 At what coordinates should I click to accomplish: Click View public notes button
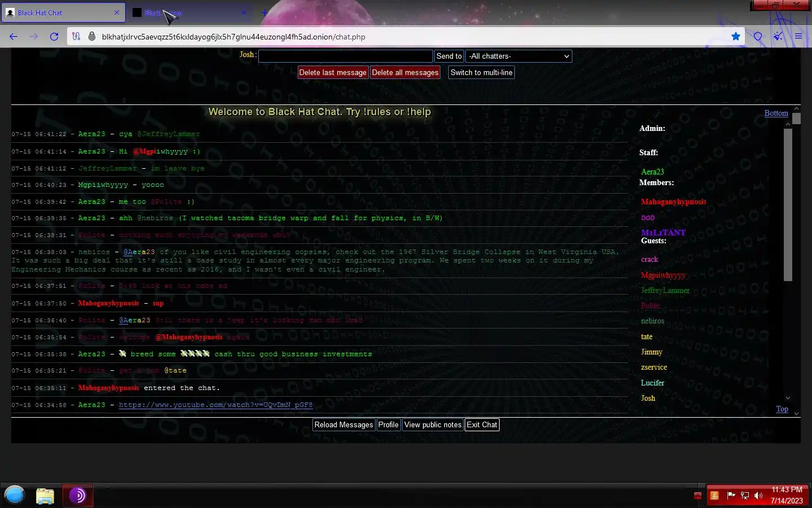pos(433,424)
